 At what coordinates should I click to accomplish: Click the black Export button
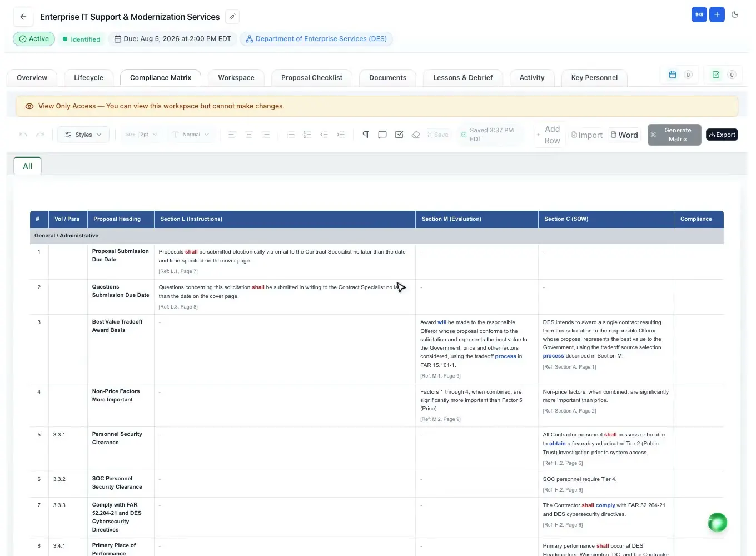(x=722, y=135)
